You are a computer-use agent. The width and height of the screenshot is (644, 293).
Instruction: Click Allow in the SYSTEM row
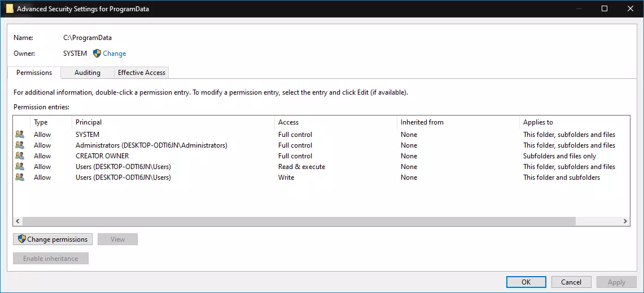(42, 135)
